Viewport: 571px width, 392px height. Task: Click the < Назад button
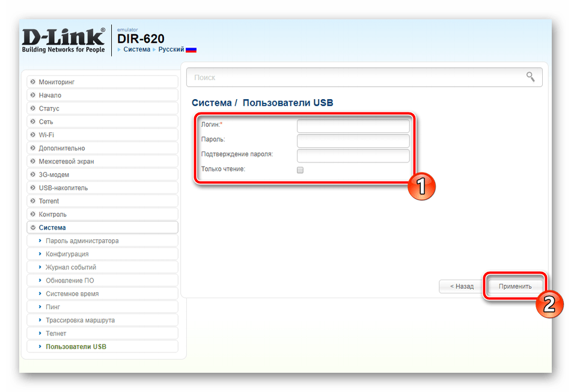click(x=462, y=286)
